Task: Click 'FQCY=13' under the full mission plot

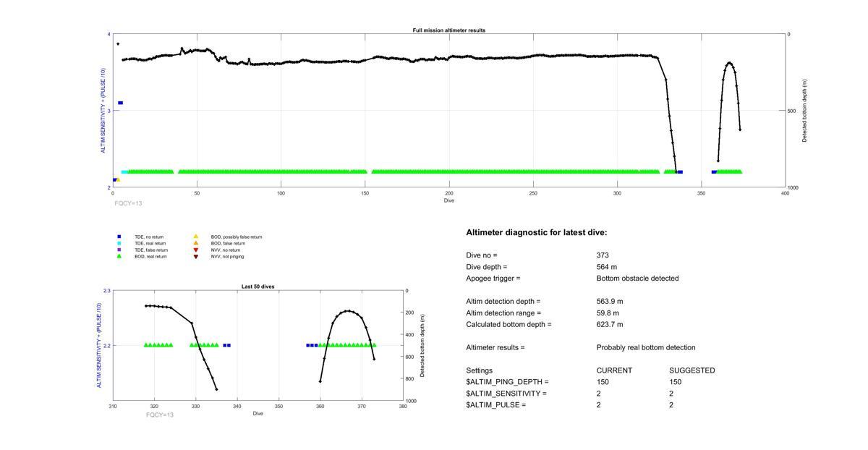Action: pos(129,204)
